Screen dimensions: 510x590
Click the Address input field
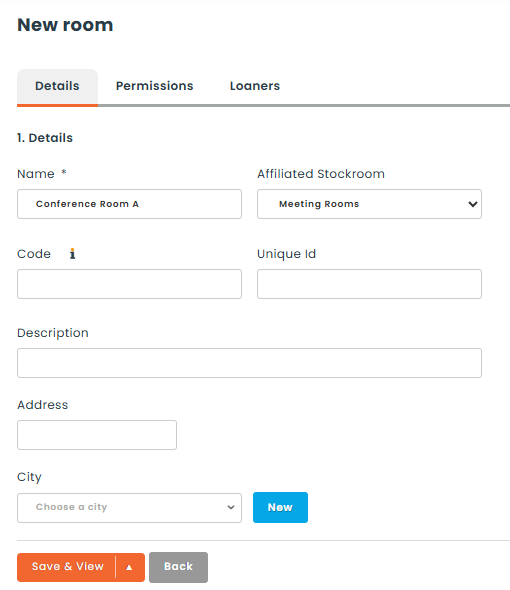97,435
